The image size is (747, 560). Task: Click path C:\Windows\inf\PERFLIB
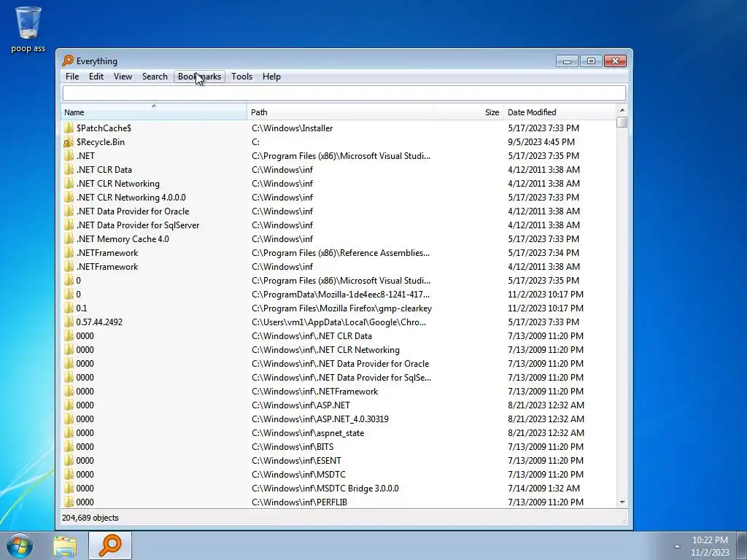pos(299,502)
